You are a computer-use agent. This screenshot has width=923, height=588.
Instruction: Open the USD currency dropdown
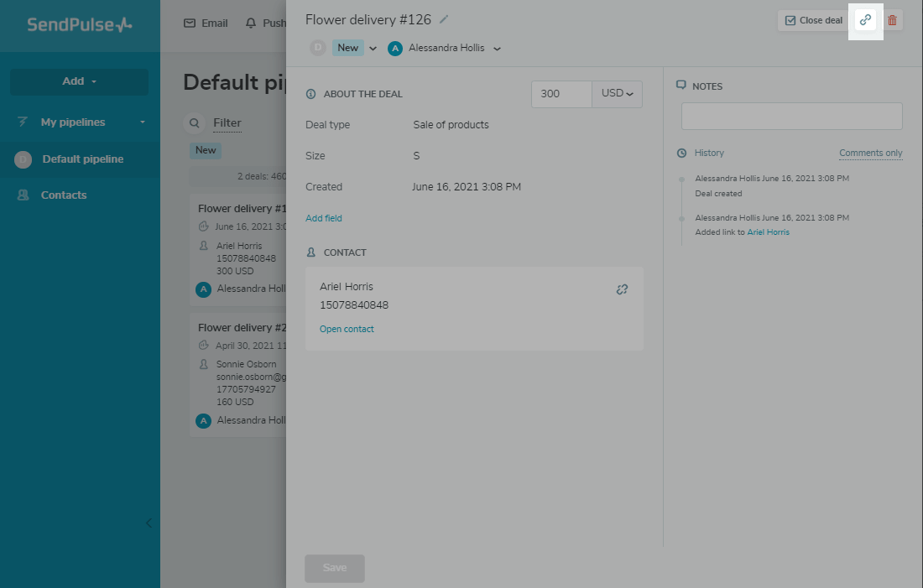[x=617, y=94]
